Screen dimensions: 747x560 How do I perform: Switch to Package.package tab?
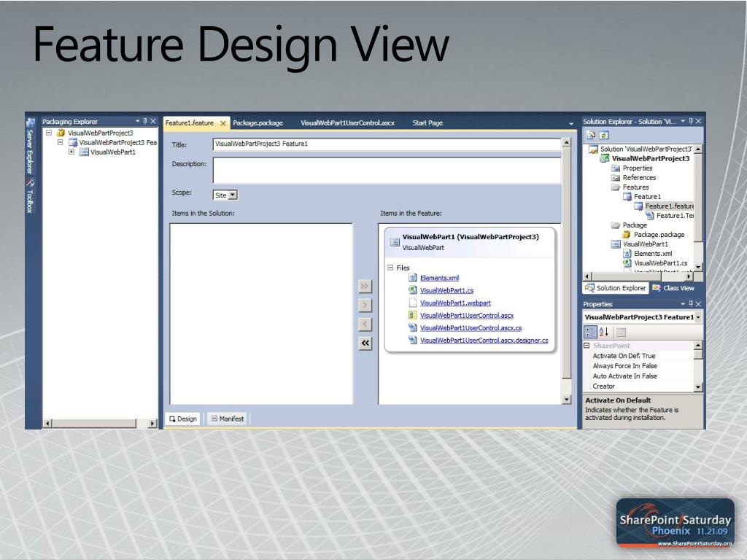coord(258,122)
